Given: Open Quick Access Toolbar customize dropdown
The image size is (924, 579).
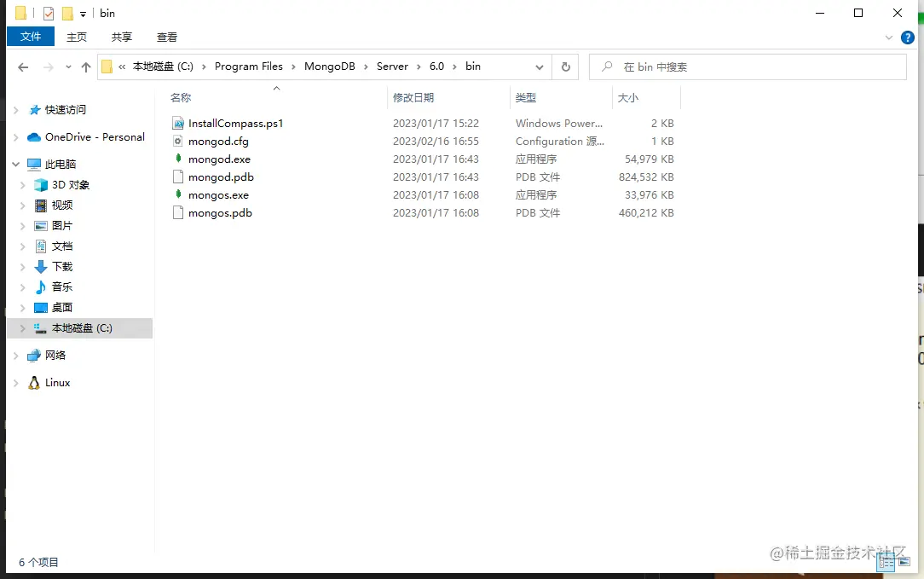Looking at the screenshot, I should 83,14.
